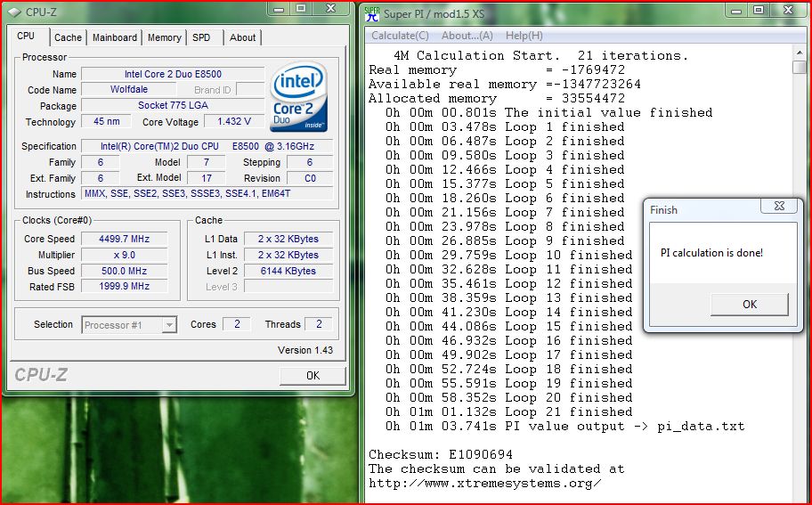Click the PI calculation is done! message

711,253
